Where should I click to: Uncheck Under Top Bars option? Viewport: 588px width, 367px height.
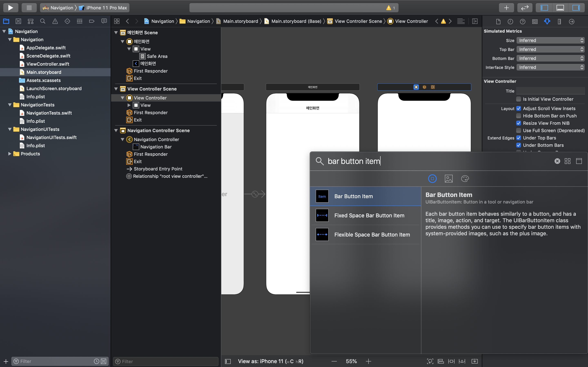[519, 138]
